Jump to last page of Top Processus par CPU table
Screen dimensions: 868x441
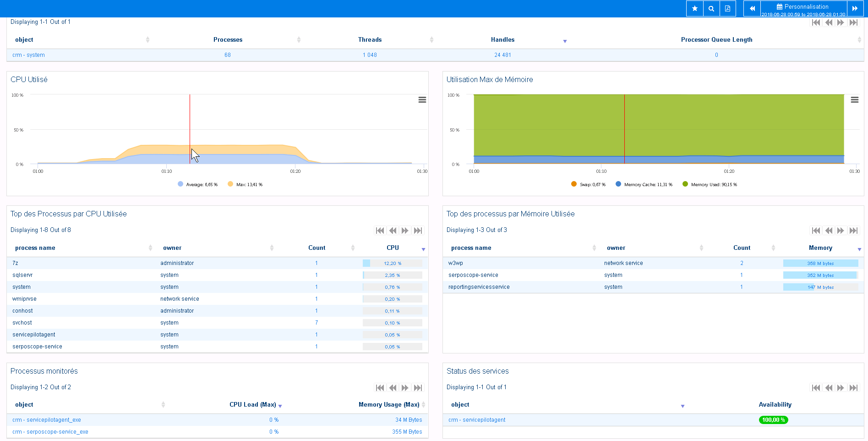418,231
